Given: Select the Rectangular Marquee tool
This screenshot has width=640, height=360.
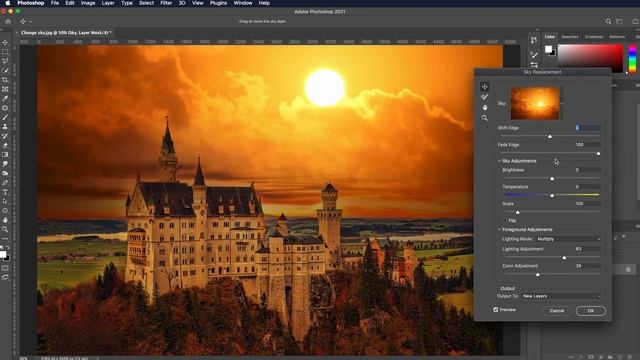Looking at the screenshot, I should point(5,52).
